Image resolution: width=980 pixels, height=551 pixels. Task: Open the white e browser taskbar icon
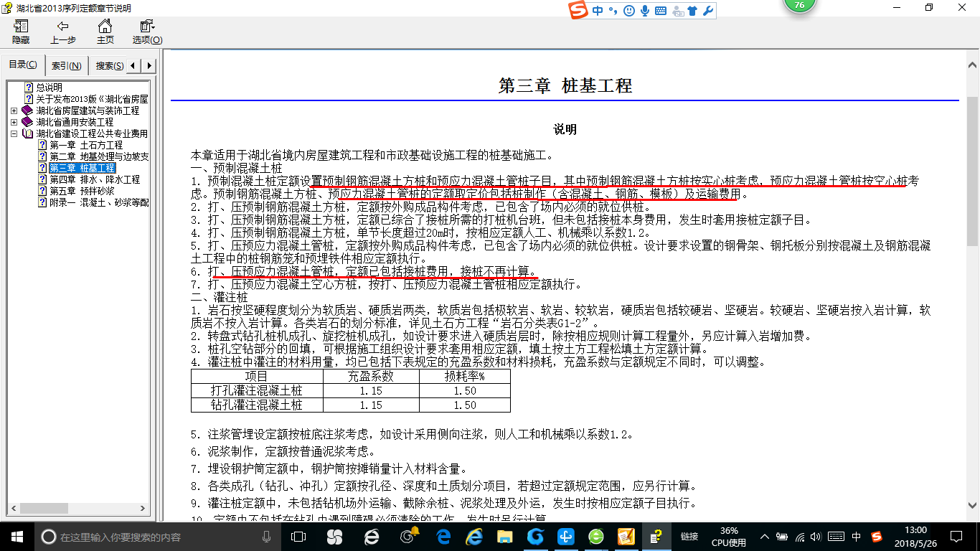pos(372,537)
